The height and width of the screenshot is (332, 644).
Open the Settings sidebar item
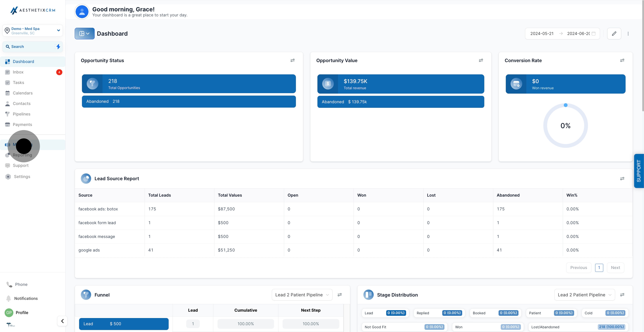pyautogui.click(x=22, y=177)
